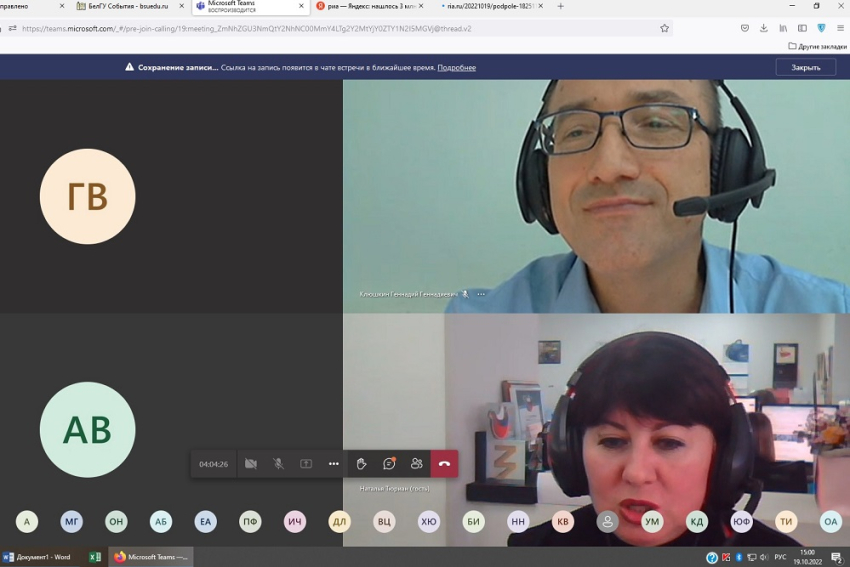Open the meeting chat conversation
Viewport: 850px width, 567px height.
click(x=389, y=464)
